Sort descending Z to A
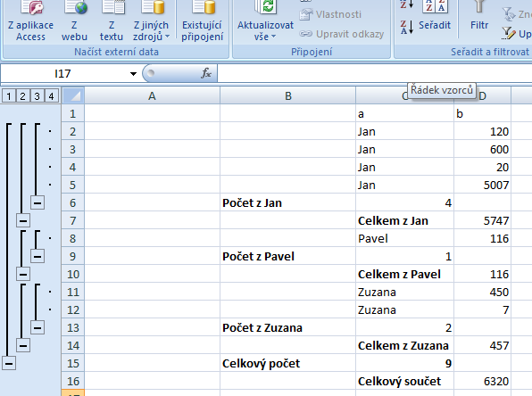This screenshot has width=532, height=396. (x=407, y=27)
